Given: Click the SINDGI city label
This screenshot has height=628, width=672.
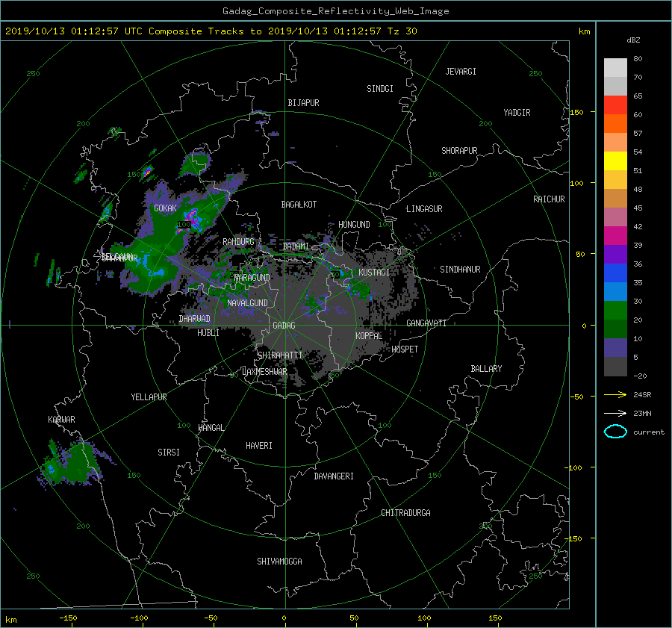Looking at the screenshot, I should coord(380,89).
